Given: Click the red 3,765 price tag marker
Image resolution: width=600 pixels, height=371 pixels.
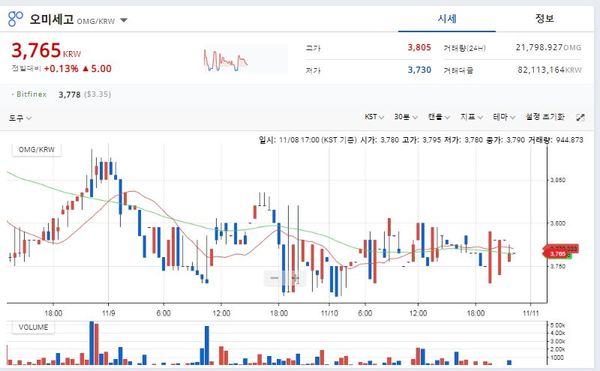Looking at the screenshot, I should click(557, 254).
